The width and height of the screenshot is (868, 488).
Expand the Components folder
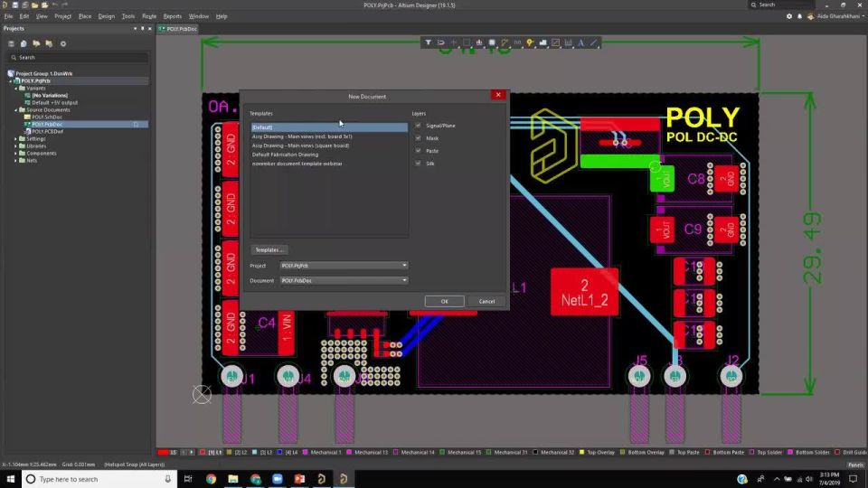click(x=15, y=154)
